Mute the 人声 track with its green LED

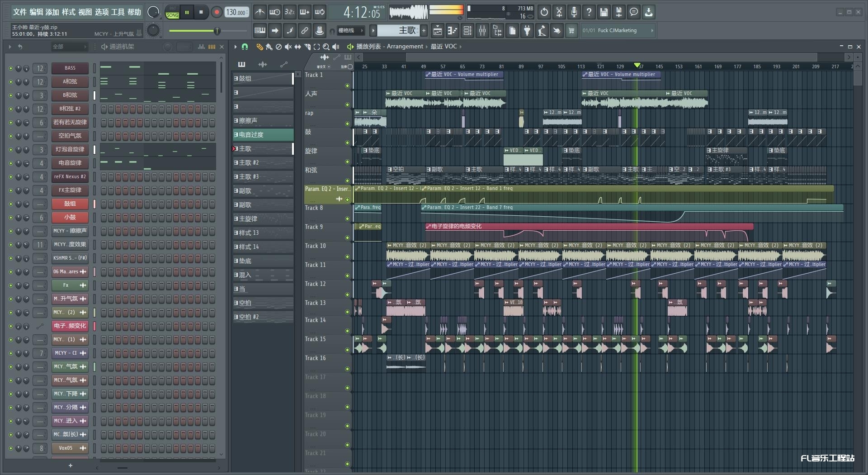[x=347, y=104]
